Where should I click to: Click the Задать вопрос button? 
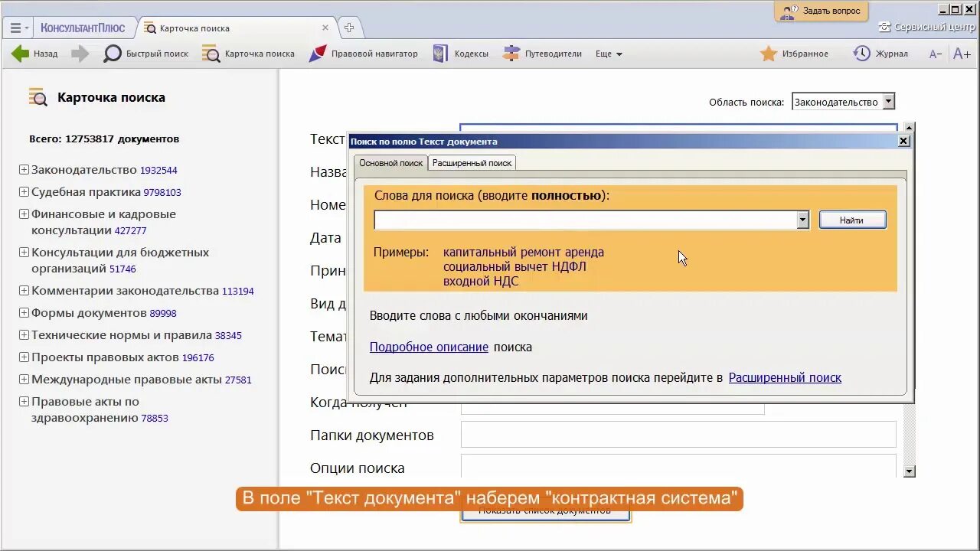click(x=822, y=11)
